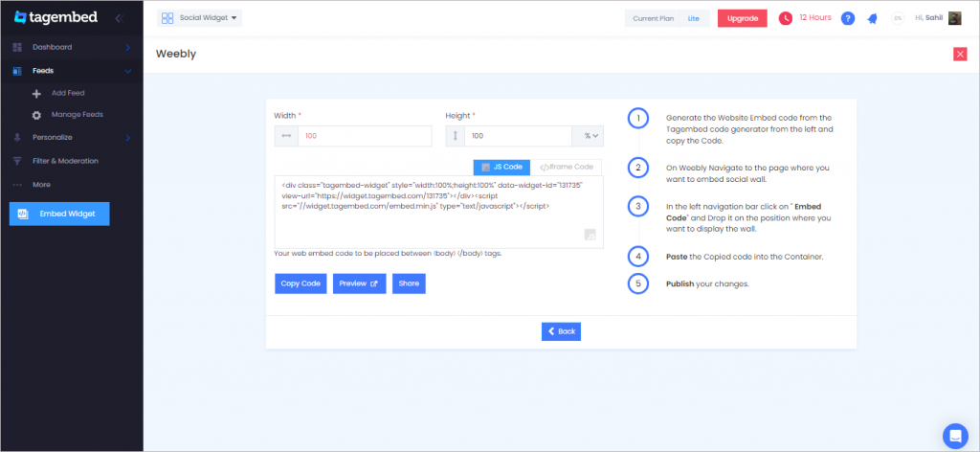Click the Copy Code button
This screenshot has width=980, height=452.
click(301, 283)
